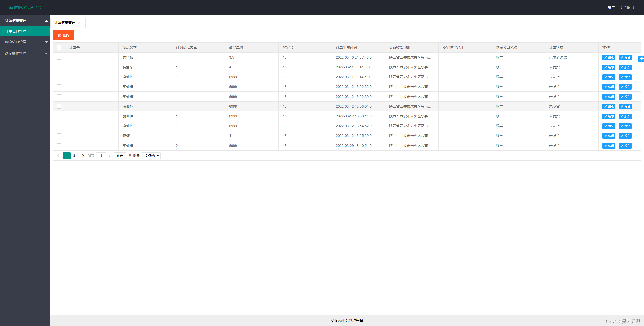Select checkbox for order at 2022-03-11 09:14:50.0 魔仙棒
The height and width of the screenshot is (326, 644).
59,77
